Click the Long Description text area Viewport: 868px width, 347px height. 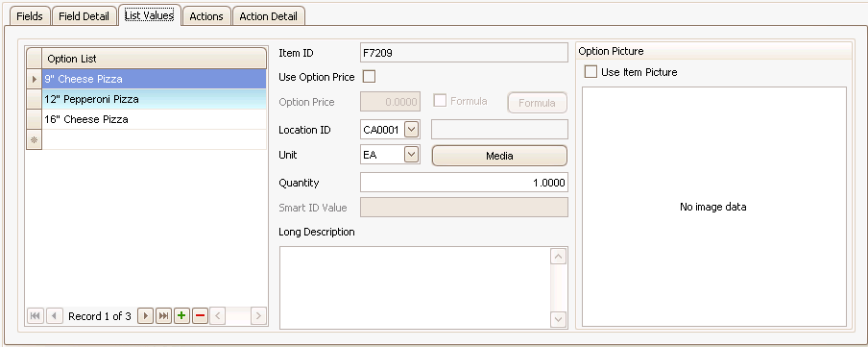pyautogui.click(x=415, y=287)
